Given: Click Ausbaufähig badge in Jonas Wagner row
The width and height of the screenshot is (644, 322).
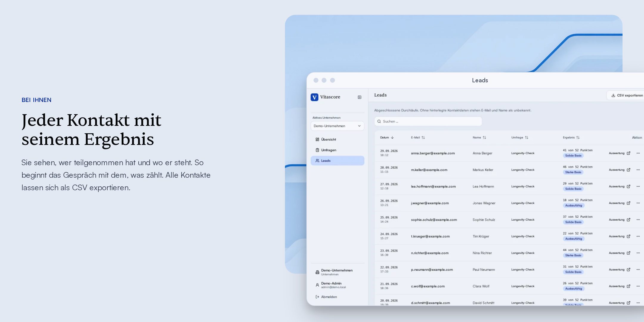Looking at the screenshot, I should 574,205.
